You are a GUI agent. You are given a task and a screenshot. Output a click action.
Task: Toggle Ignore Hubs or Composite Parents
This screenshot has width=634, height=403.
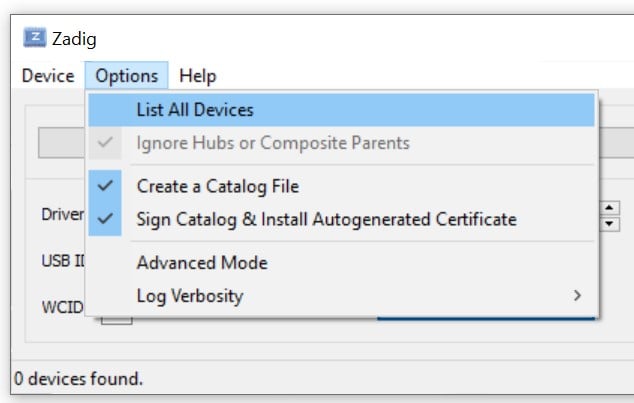(x=273, y=143)
